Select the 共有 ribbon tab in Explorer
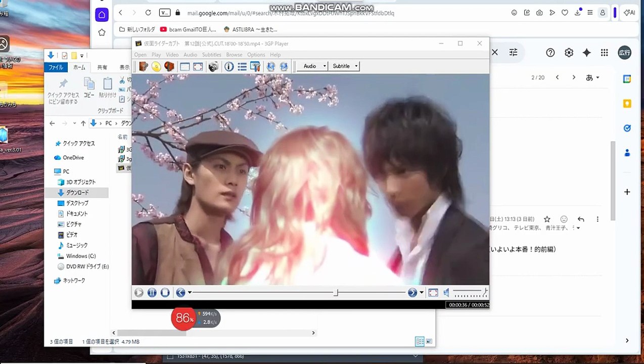 click(x=102, y=67)
